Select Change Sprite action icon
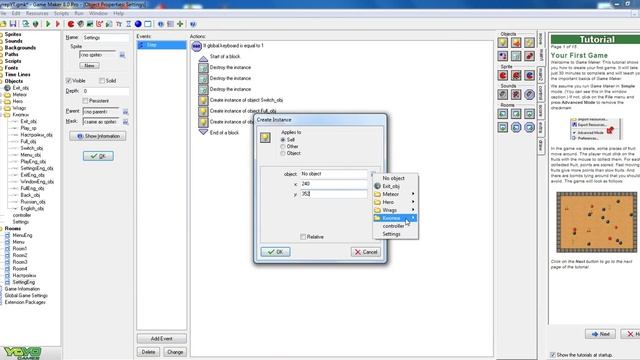Viewport: 640px width, 360px height. 503,76
